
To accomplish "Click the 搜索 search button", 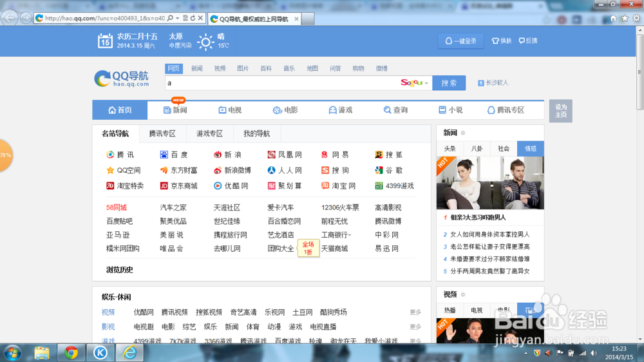I will 449,83.
